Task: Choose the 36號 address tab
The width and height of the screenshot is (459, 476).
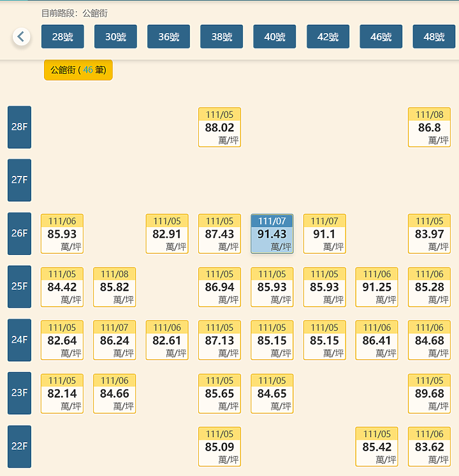Action: (x=168, y=37)
